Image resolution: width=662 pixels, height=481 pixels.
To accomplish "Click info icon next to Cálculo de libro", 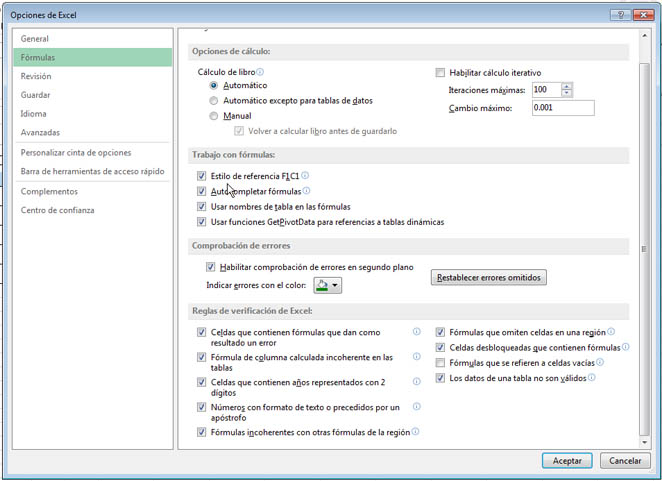I will 260,72.
